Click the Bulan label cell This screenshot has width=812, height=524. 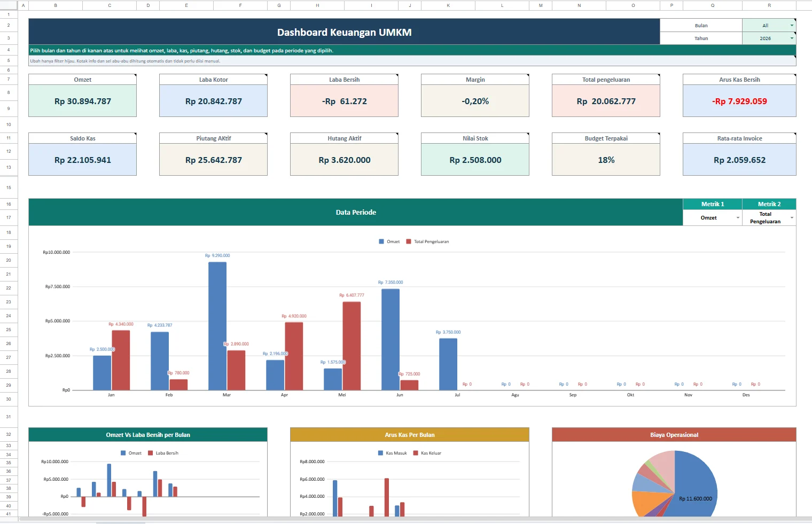click(x=701, y=26)
